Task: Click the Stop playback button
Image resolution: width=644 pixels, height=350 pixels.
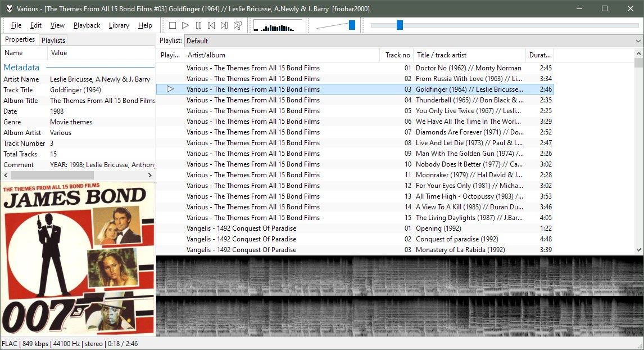Action: (173, 25)
